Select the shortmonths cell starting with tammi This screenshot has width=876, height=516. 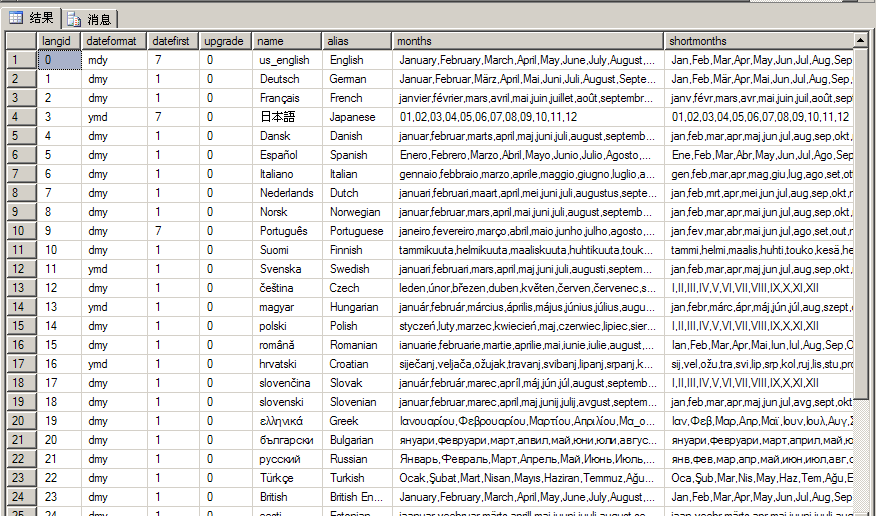click(759, 250)
